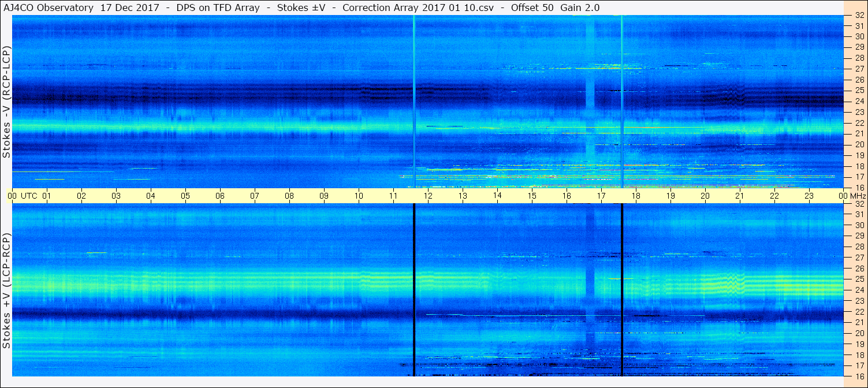Viewport: 868px width, 388px height.
Task: Click the 20 MHz tick of lower spectrogram
Action: tap(859, 333)
